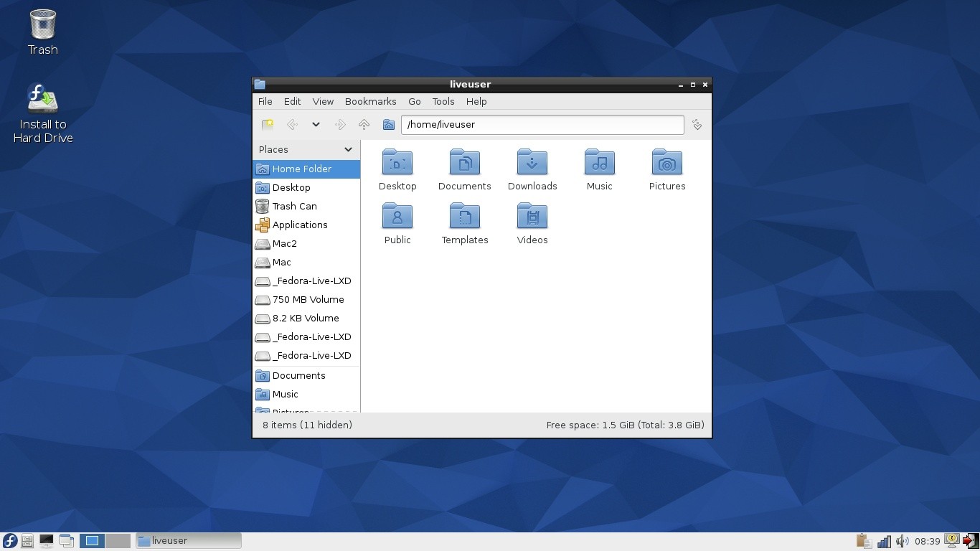The width and height of the screenshot is (980, 551).
Task: Go up to the parent folder
Action: pyautogui.click(x=364, y=125)
